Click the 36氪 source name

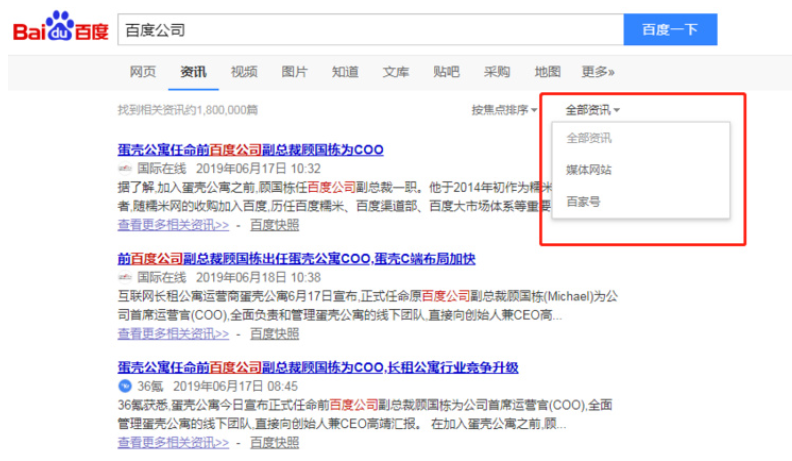click(x=151, y=386)
